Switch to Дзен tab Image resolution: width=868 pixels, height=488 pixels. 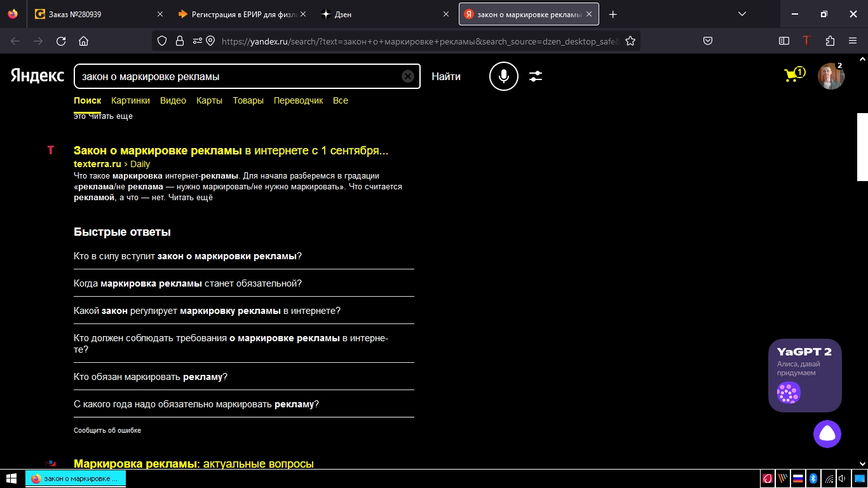pos(384,14)
